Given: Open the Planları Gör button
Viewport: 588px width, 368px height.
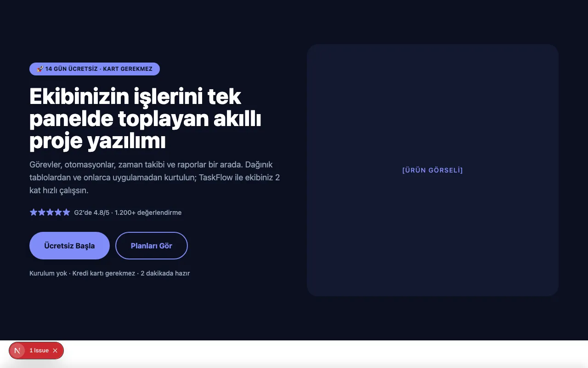Looking at the screenshot, I should 152,246.
